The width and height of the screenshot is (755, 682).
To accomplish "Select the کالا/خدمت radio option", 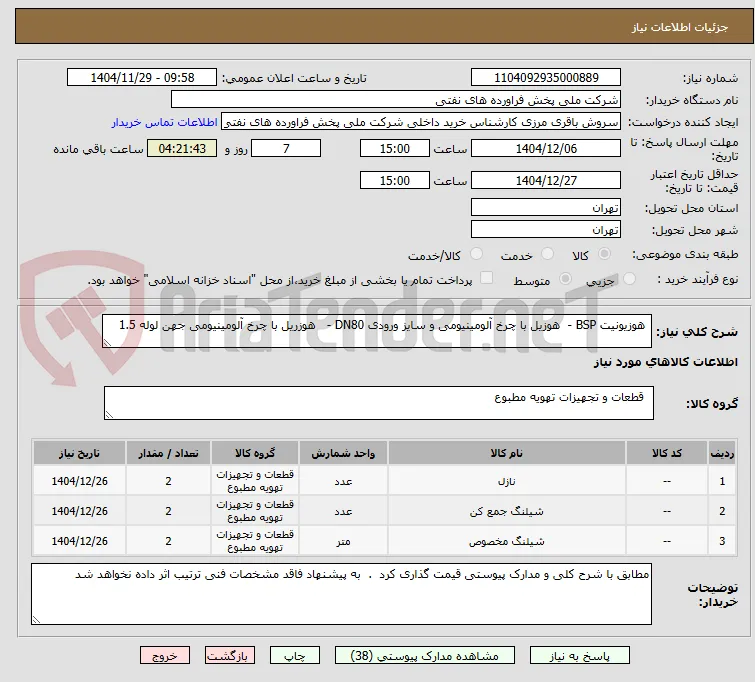I will [x=476, y=254].
